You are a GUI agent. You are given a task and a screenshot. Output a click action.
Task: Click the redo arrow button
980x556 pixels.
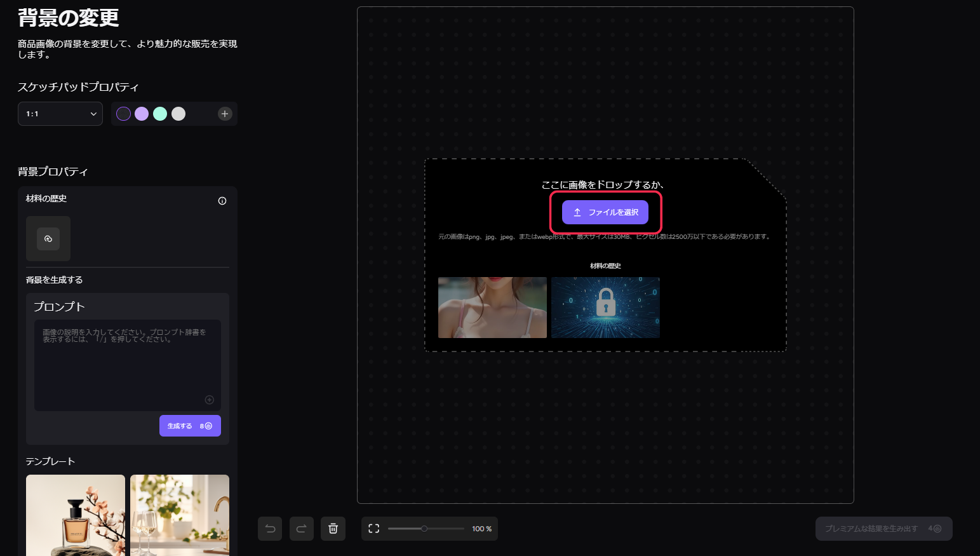point(302,529)
